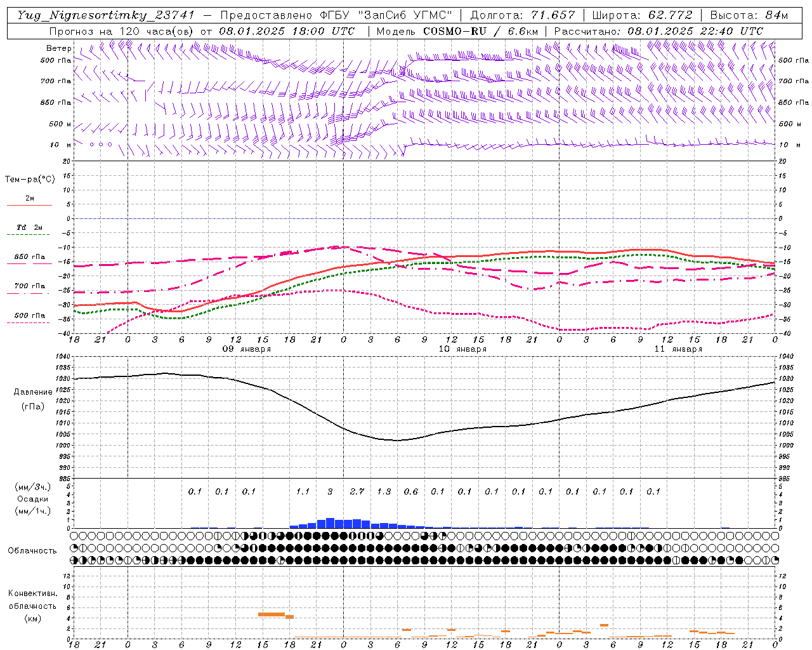Screen dimensions: 812x650
Task: Click the Конвективн. облачность label
Action: click(x=33, y=600)
